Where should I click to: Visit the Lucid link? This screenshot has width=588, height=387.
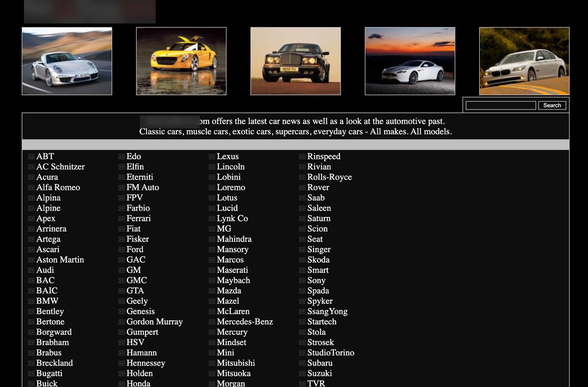227,208
